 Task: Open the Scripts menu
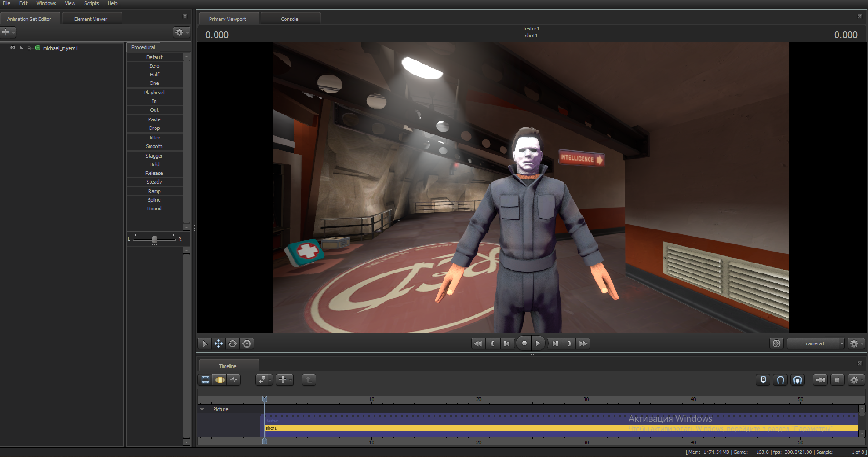[x=91, y=3]
